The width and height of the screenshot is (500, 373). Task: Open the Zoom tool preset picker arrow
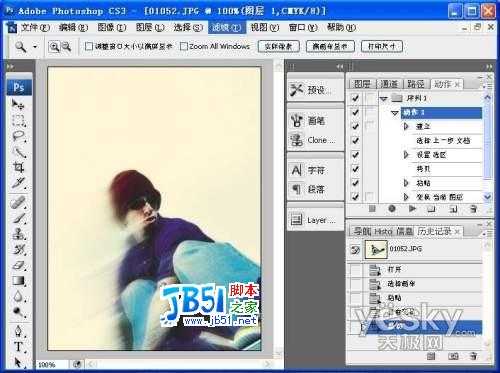(x=35, y=47)
